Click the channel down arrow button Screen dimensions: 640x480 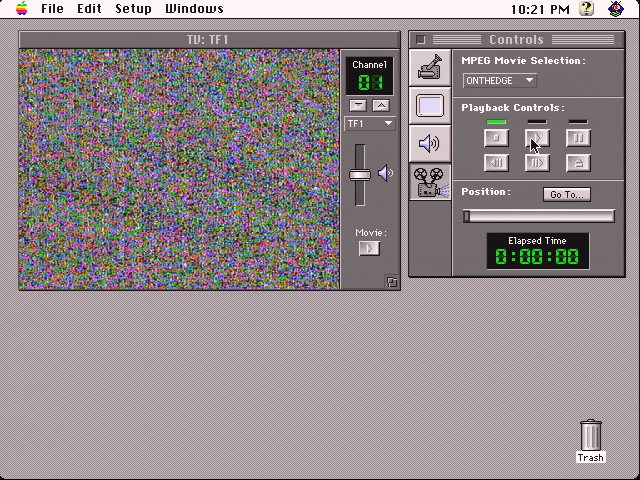point(358,105)
